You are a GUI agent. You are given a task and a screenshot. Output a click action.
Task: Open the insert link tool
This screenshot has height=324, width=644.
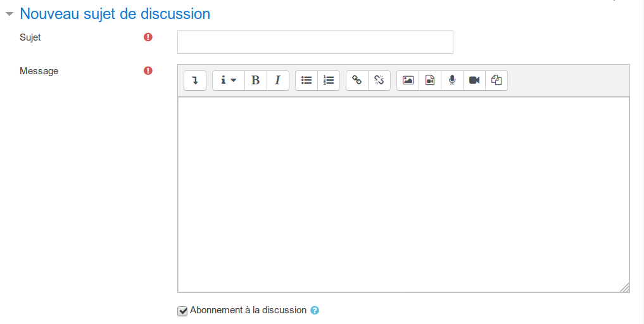point(357,80)
